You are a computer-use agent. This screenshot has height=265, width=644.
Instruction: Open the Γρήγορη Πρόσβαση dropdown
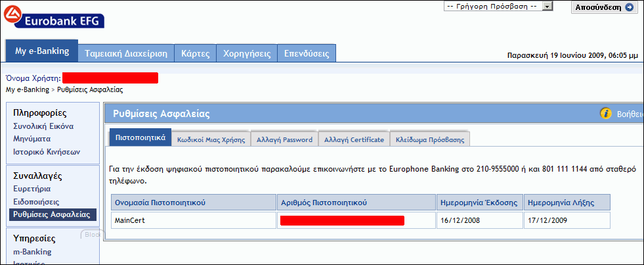click(x=499, y=7)
